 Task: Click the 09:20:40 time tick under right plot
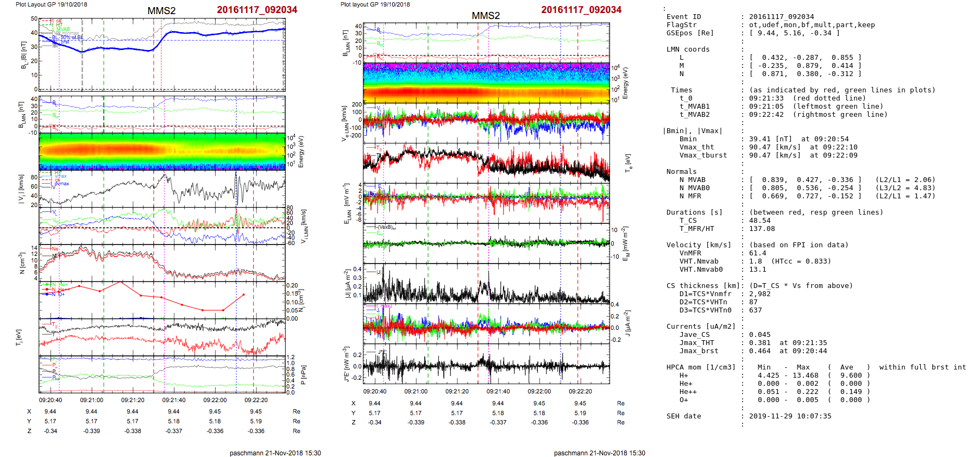point(375,391)
